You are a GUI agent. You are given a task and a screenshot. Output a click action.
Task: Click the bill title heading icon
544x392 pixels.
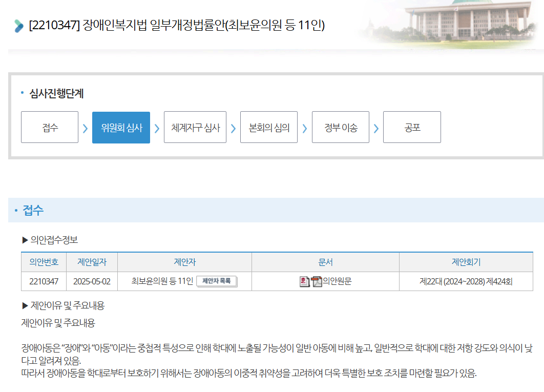[x=19, y=26]
